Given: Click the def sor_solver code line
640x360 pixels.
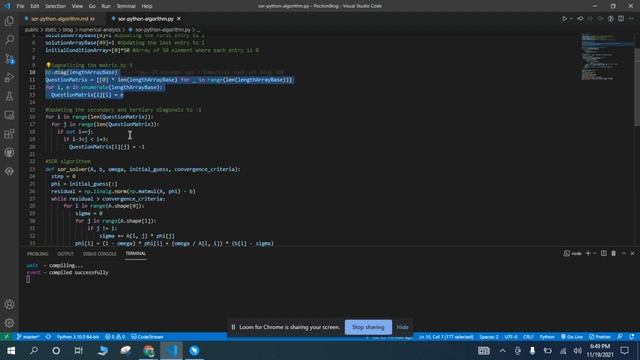Looking at the screenshot, I should coord(143,169).
